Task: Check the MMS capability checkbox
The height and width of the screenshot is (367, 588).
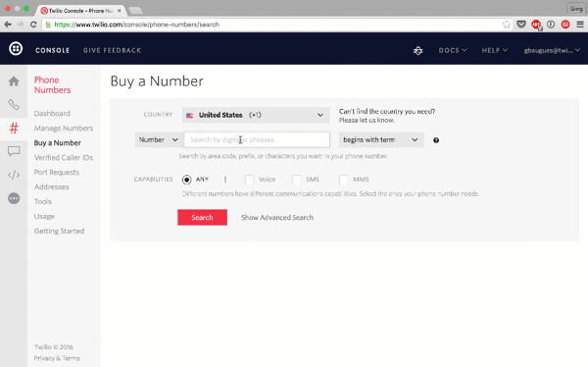Action: click(344, 180)
